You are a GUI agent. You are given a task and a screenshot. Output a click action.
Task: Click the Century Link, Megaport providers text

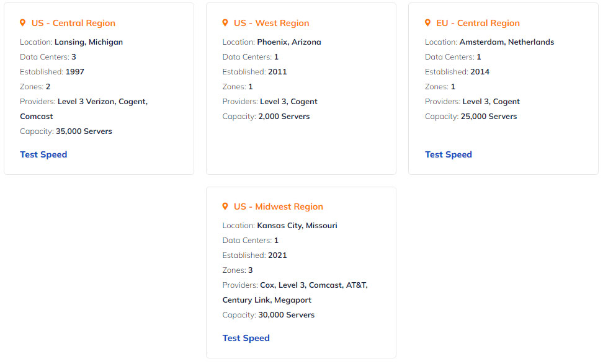(x=267, y=300)
